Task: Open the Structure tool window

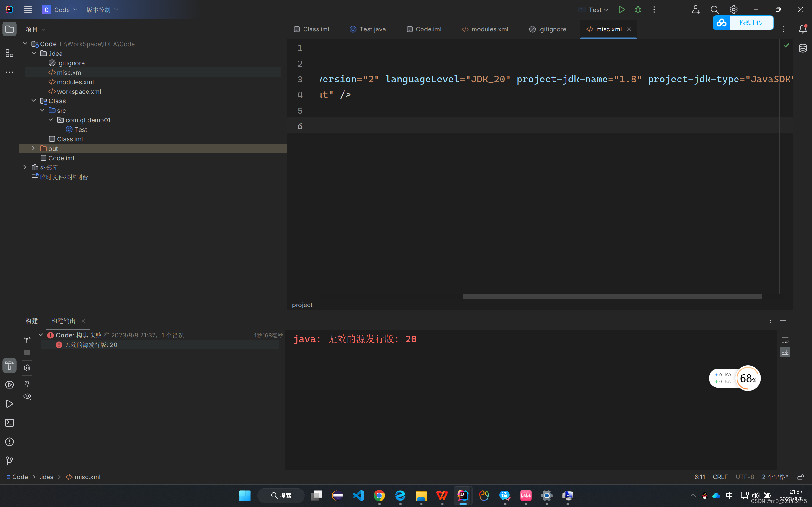Action: [x=10, y=53]
